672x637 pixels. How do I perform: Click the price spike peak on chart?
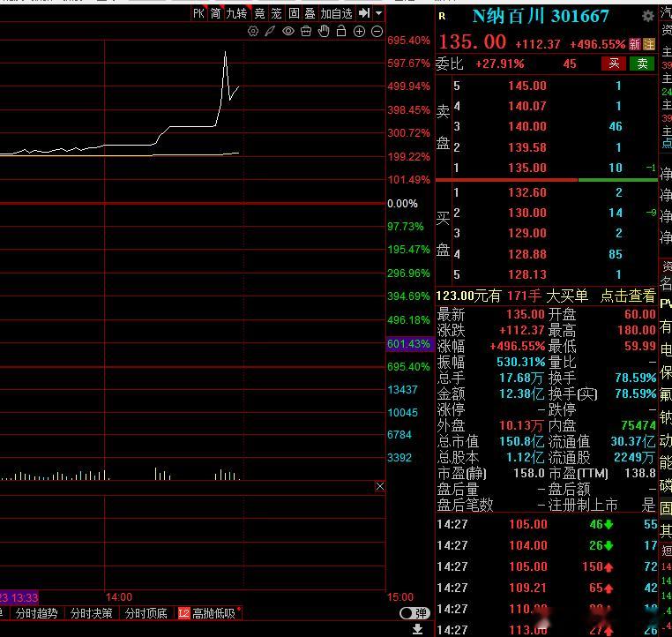coord(226,52)
